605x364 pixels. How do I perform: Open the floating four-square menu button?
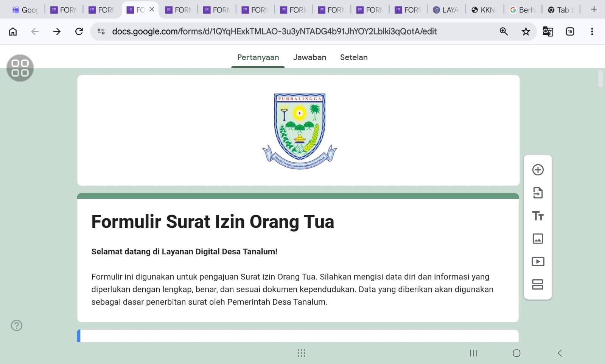pyautogui.click(x=20, y=68)
